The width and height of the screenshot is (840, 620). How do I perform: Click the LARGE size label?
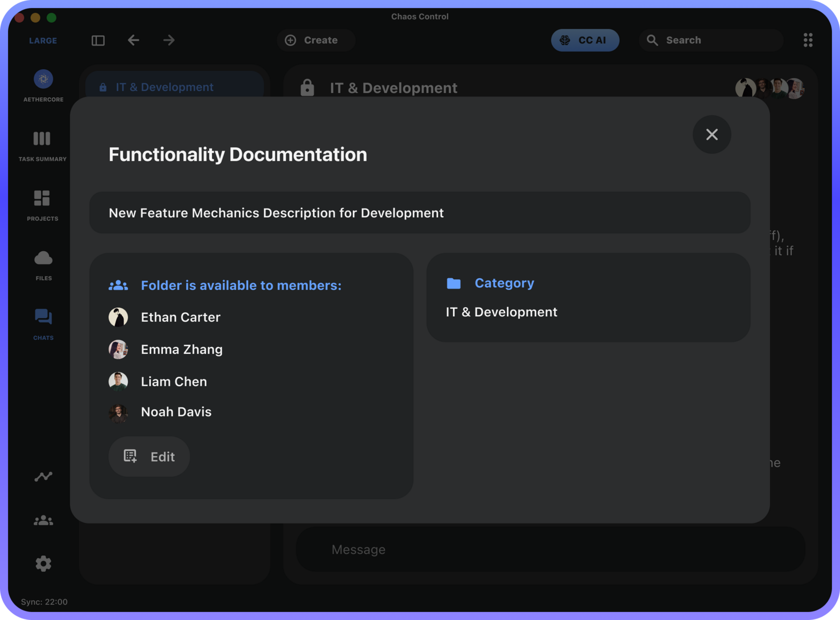(x=43, y=41)
